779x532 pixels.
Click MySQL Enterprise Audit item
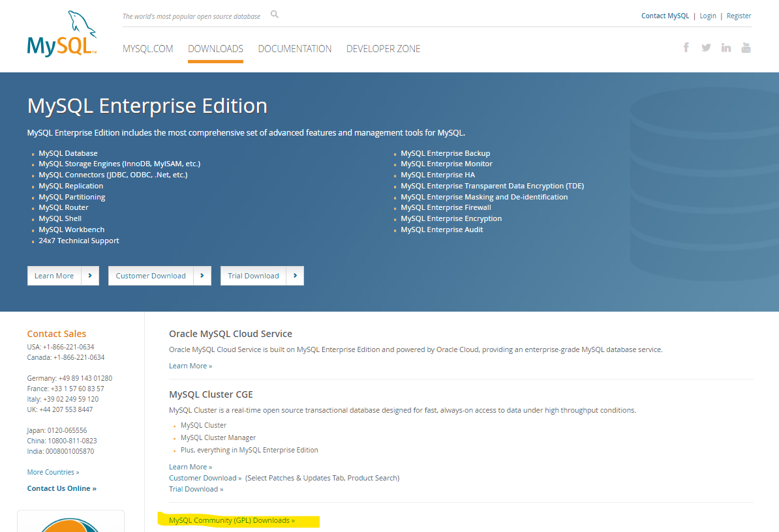click(442, 229)
